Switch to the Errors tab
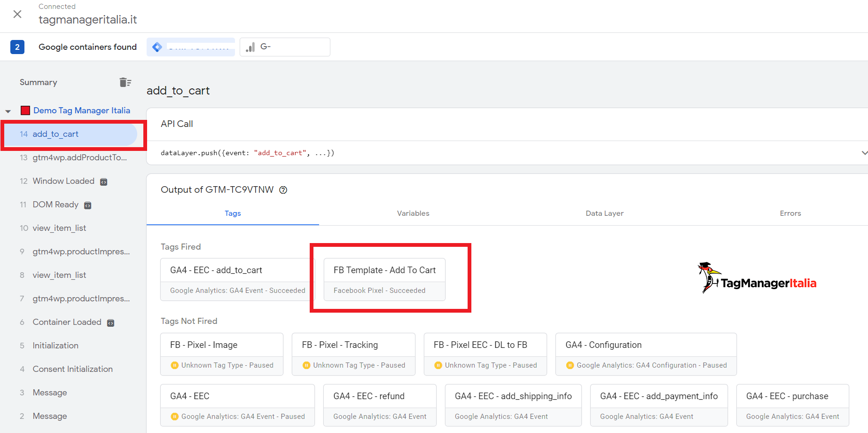 790,213
